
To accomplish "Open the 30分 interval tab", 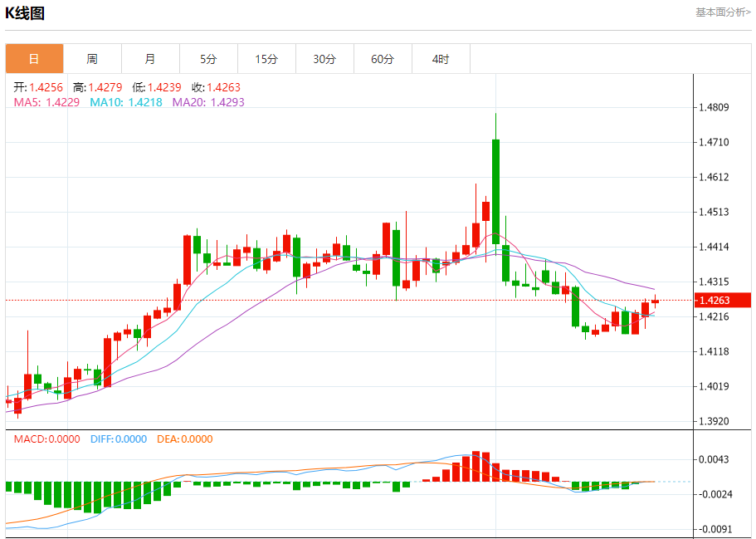I will tap(324, 59).
